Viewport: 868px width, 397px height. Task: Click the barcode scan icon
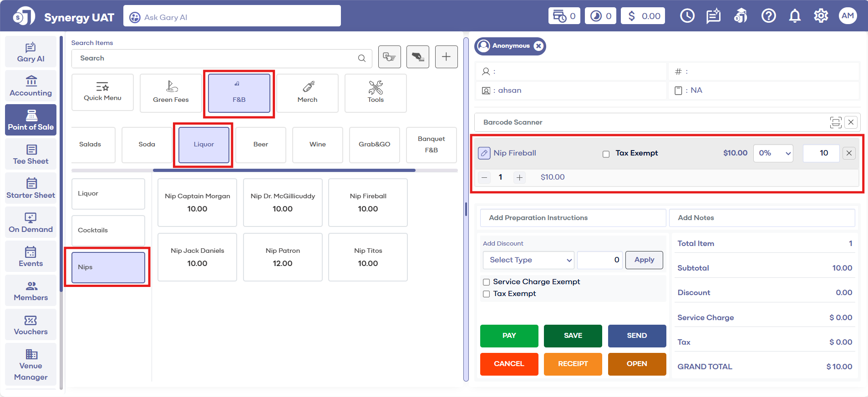(835, 122)
